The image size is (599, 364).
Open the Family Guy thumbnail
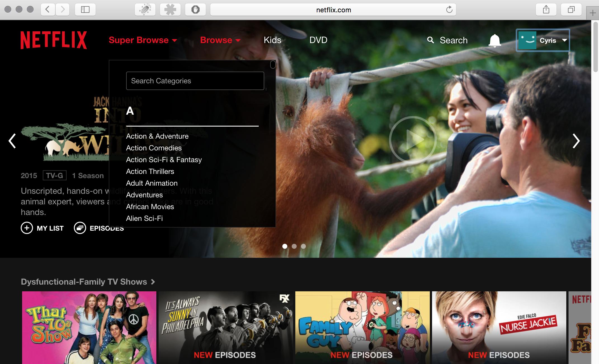[362, 328]
